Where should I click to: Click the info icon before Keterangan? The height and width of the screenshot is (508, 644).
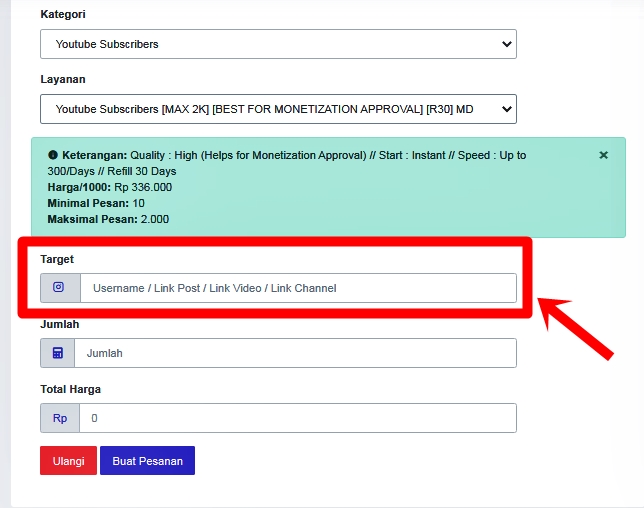tap(53, 155)
